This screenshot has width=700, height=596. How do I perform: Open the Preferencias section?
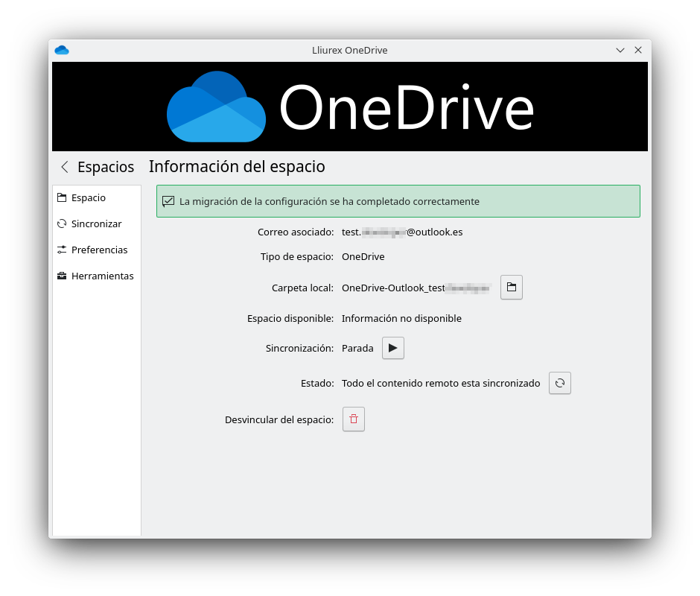tap(99, 250)
